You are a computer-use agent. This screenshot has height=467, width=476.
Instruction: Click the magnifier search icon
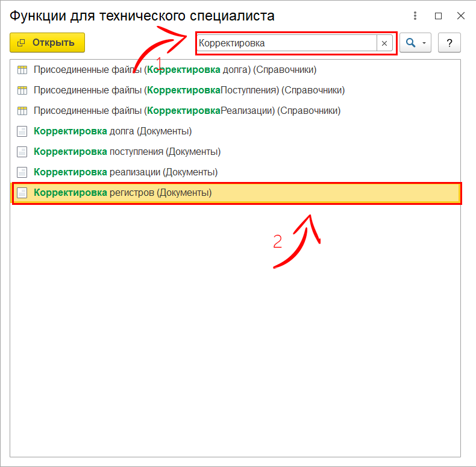point(412,43)
